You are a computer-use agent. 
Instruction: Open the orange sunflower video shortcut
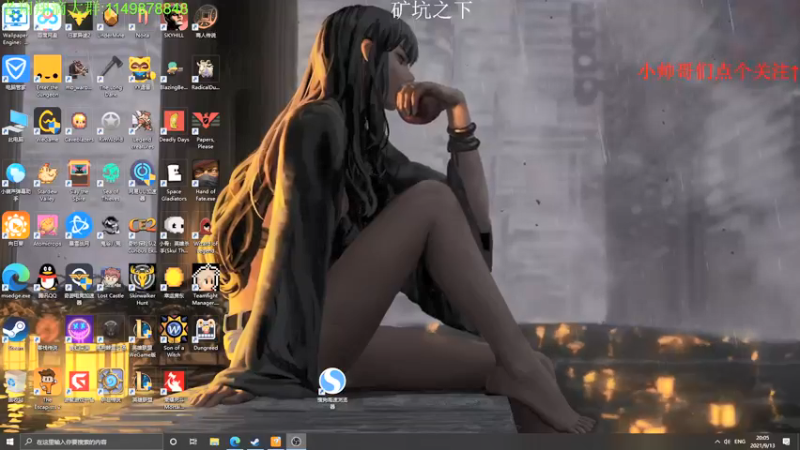coord(15,229)
